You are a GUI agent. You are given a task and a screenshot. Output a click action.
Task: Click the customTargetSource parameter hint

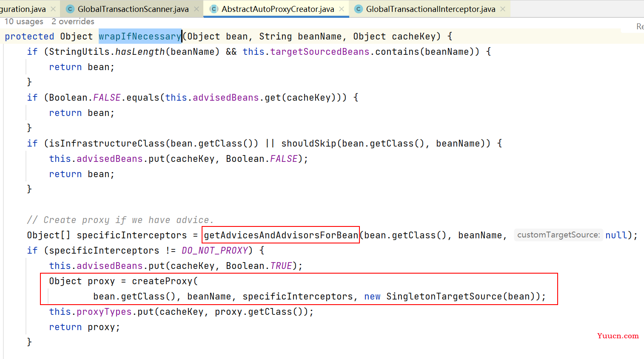click(558, 235)
